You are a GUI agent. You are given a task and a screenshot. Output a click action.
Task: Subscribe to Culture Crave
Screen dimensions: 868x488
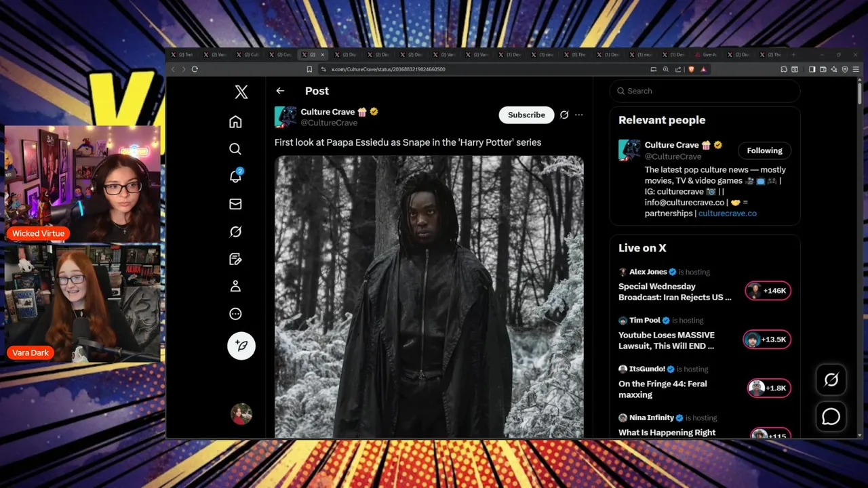click(526, 115)
